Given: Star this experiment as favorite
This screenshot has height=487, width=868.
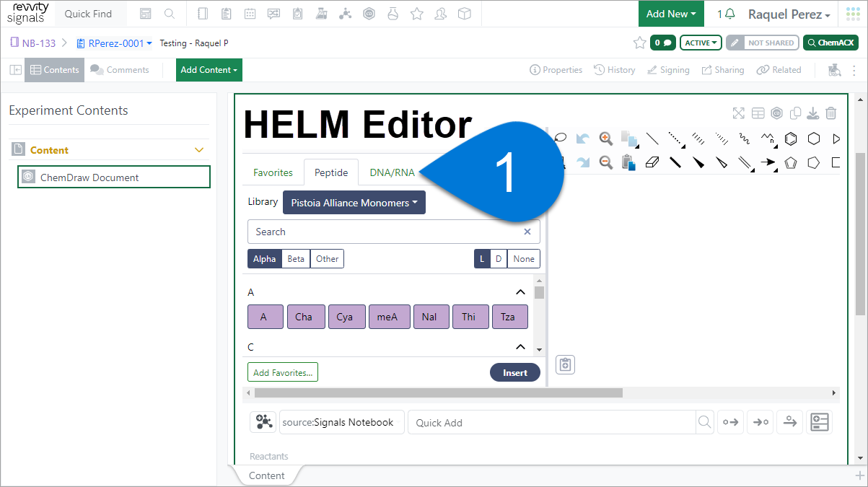Looking at the screenshot, I should (639, 43).
